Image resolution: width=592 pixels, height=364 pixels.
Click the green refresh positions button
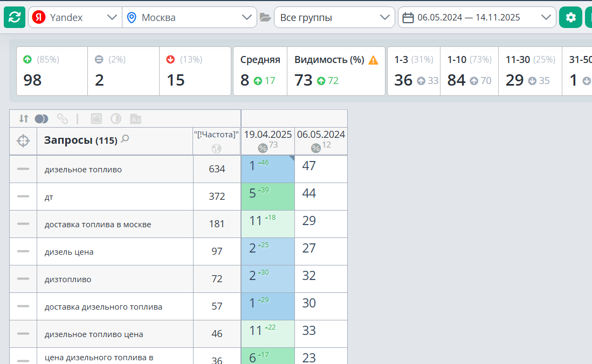[x=15, y=17]
